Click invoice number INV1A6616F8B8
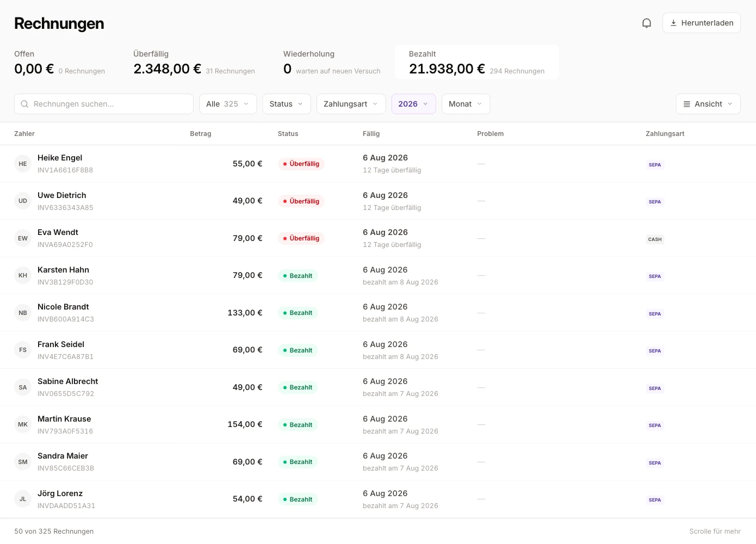The image size is (756, 544). pos(65,170)
